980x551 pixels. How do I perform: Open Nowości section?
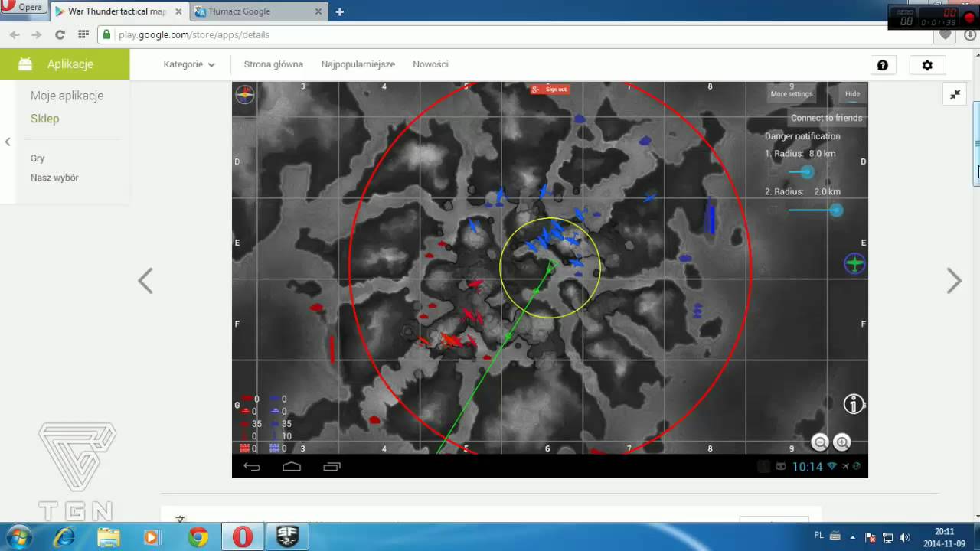coord(430,64)
